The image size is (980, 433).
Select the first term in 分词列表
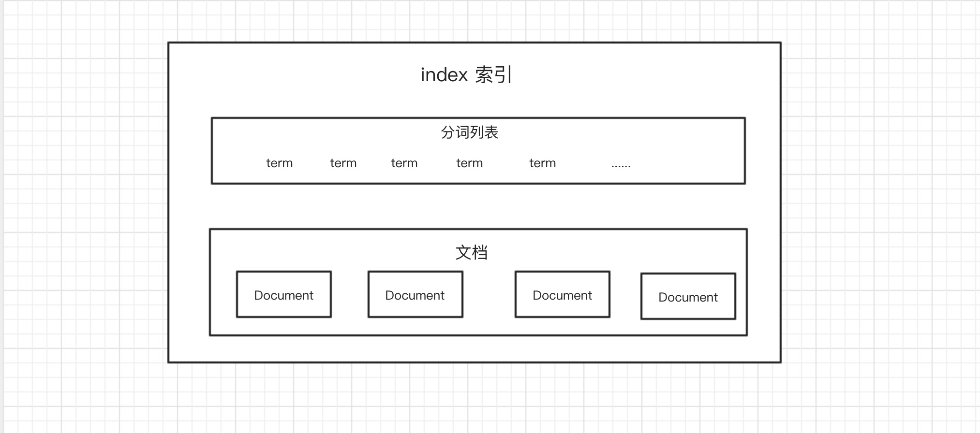(279, 163)
